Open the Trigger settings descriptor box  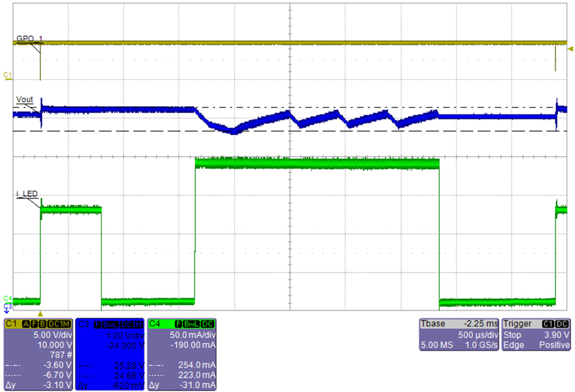(x=536, y=335)
